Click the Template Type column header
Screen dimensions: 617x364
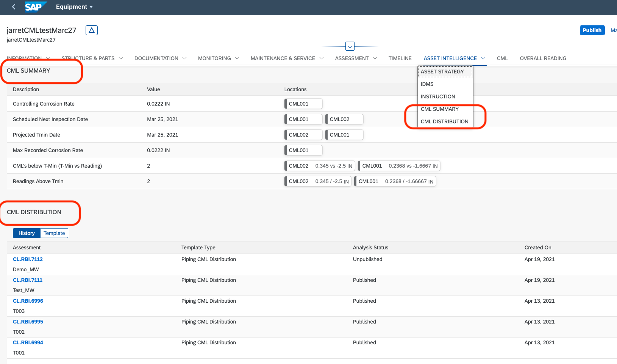198,247
